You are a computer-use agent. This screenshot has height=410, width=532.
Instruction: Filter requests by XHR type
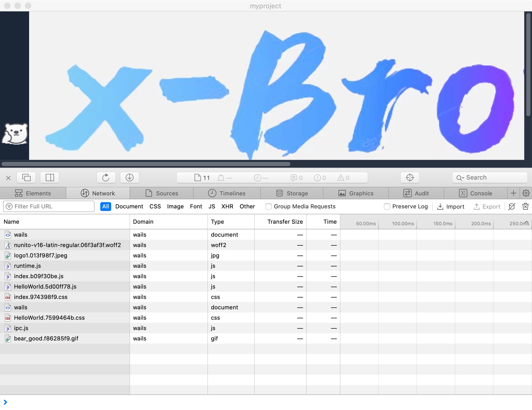pos(227,207)
